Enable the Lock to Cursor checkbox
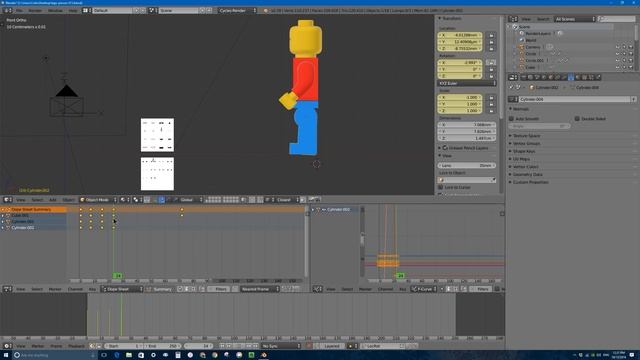This screenshot has width=640, height=360. [440, 187]
